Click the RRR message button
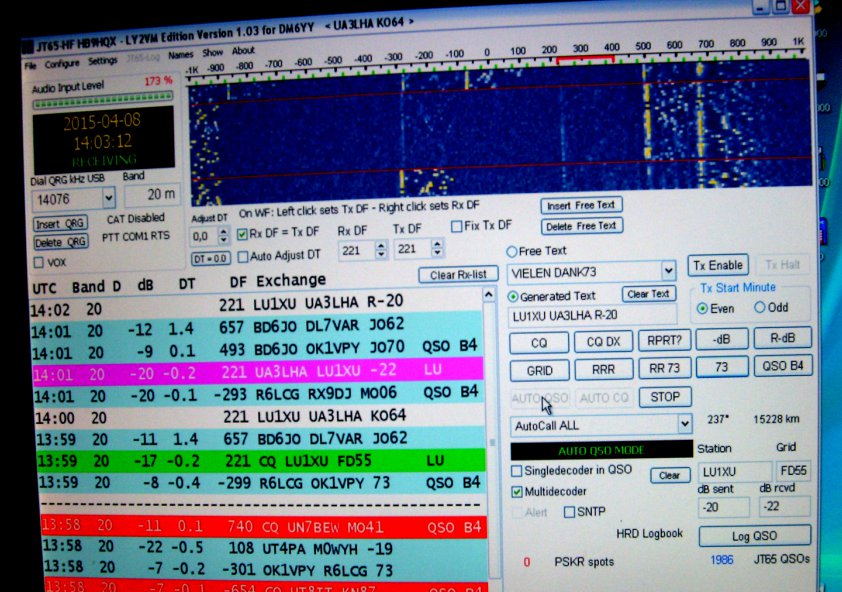This screenshot has height=592, width=842. [x=604, y=370]
